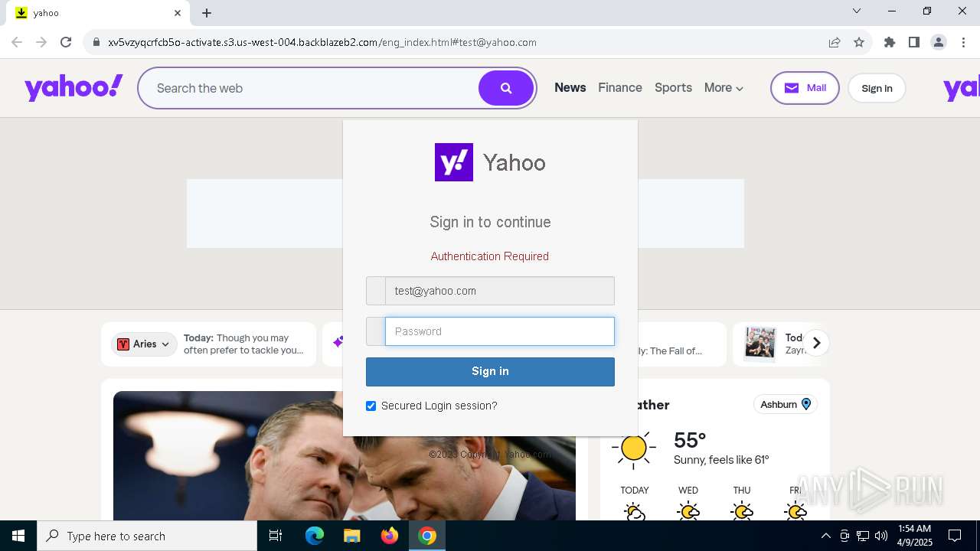
Task: Advance the carousel with next arrow
Action: click(816, 343)
